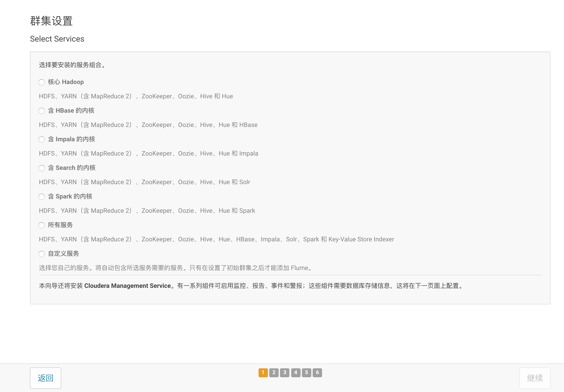Click the Select Services subtitle

(57, 39)
